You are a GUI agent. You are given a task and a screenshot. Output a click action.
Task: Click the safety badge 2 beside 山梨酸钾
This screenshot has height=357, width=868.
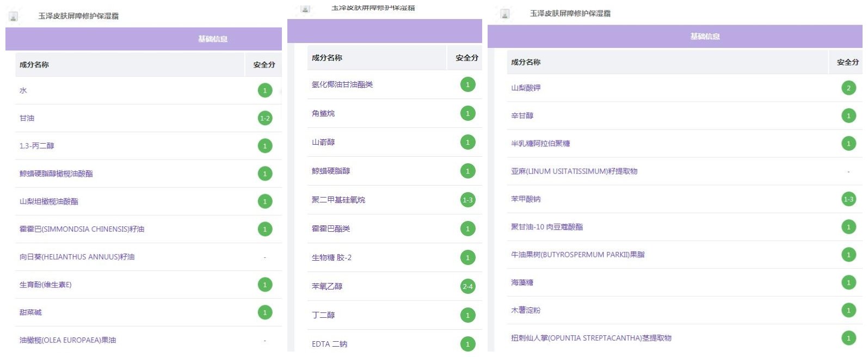tap(848, 88)
